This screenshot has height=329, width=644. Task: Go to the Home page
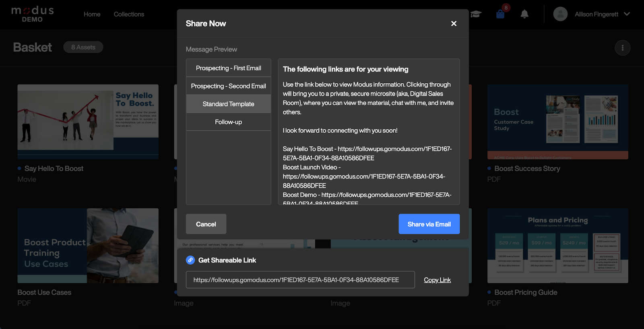point(92,14)
